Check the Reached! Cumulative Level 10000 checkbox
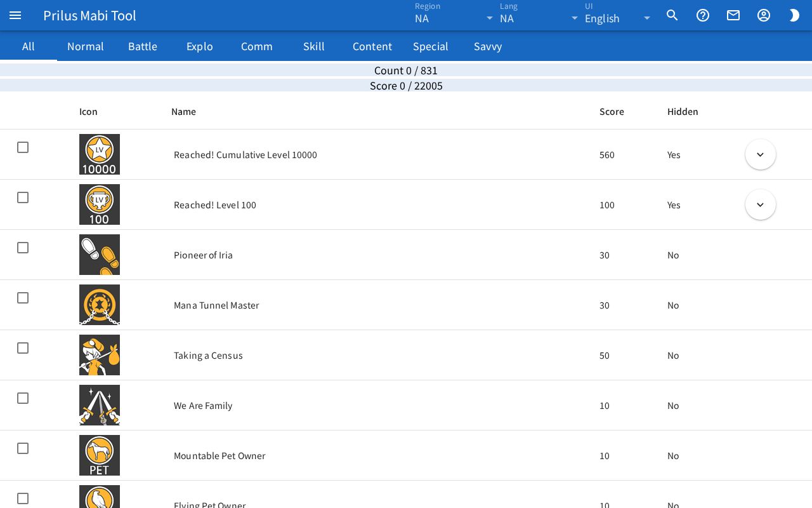The image size is (812, 508). [23, 147]
